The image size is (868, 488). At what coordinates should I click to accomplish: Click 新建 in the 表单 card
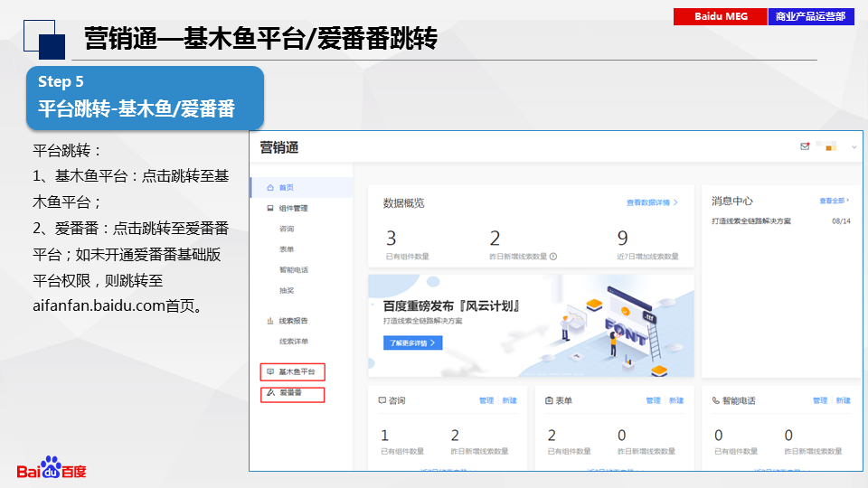point(676,400)
